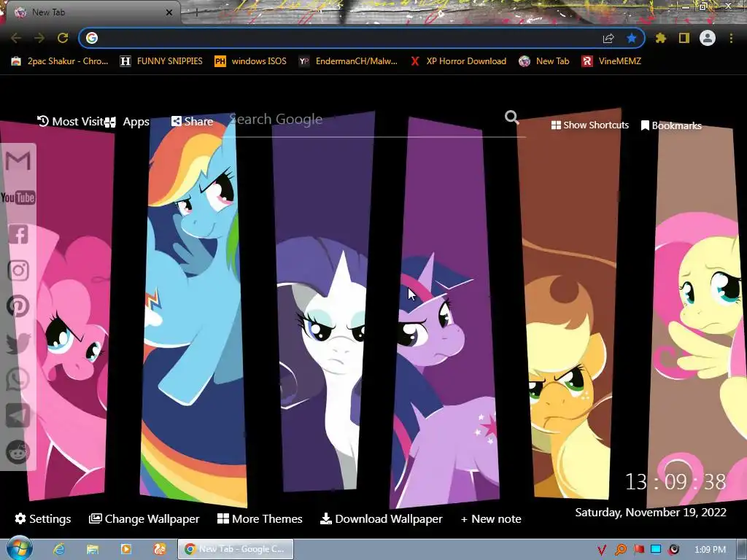Open new tab Settings
747x560 pixels.
(43, 519)
